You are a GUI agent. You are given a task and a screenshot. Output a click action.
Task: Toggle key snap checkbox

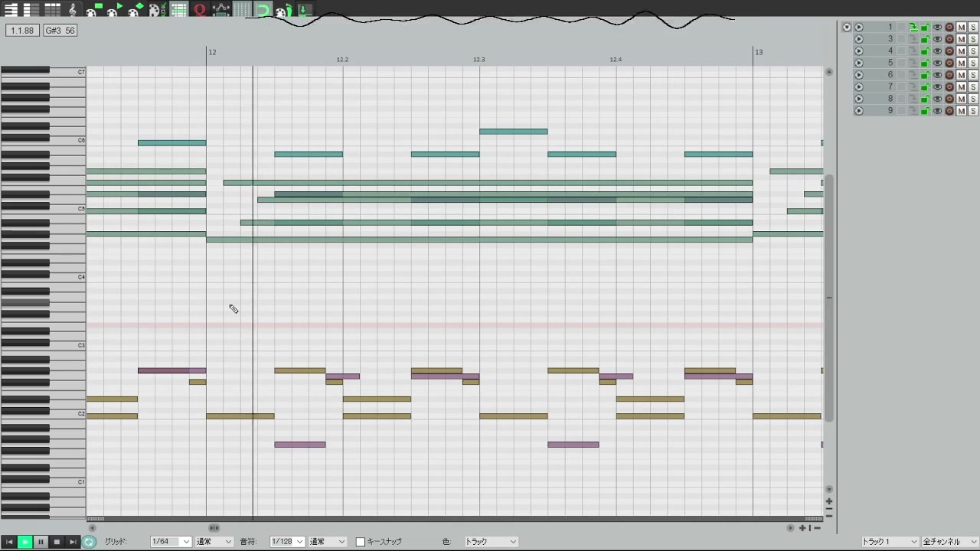[x=361, y=542]
